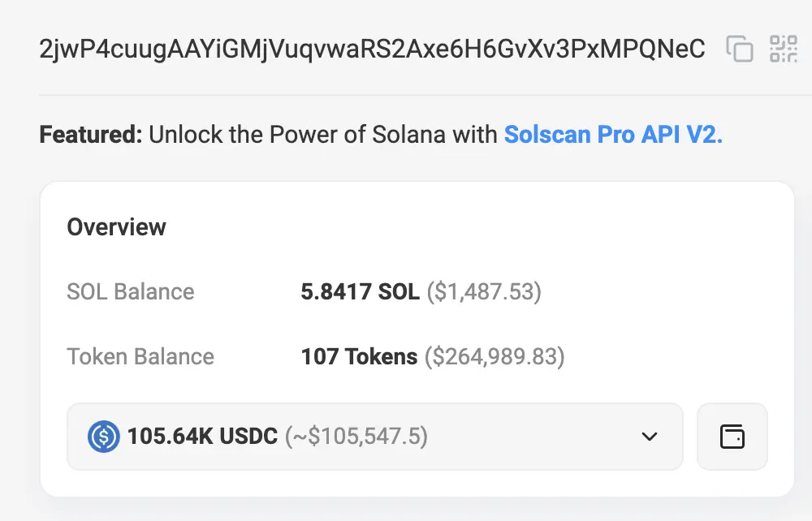Screen dimensions: 812x521
Task: Select the wallet address text
Action: click(372, 50)
